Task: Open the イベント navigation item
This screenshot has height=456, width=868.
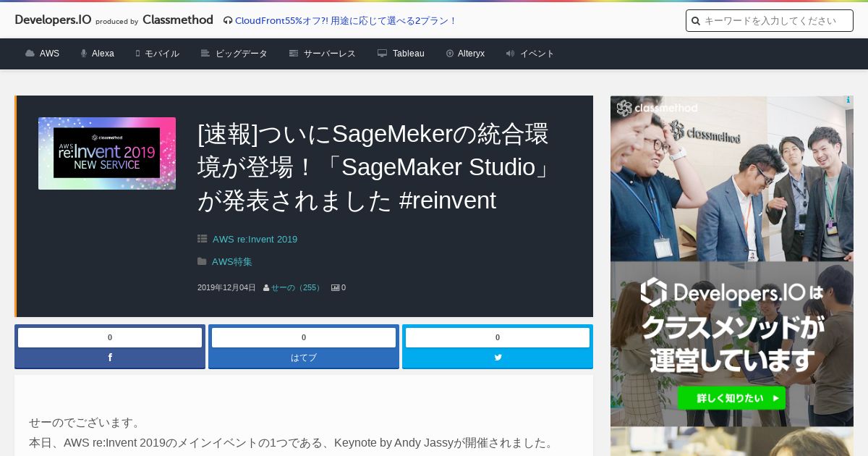Action: tap(530, 54)
